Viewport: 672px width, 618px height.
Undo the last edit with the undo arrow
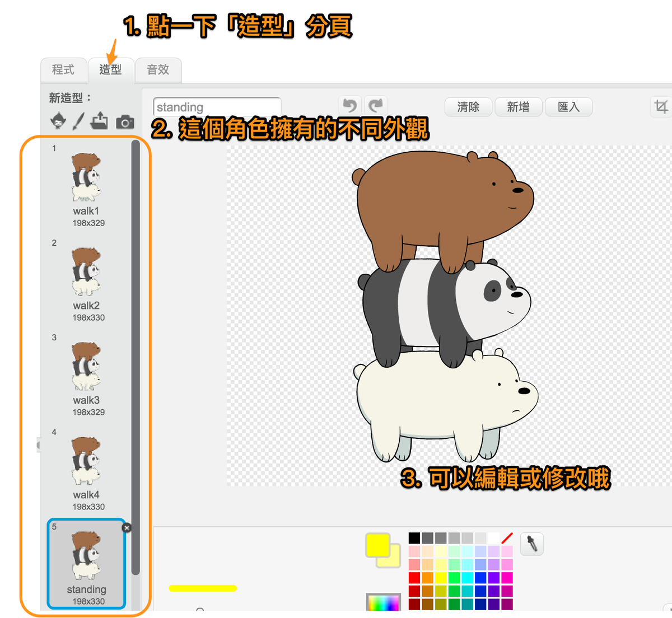[350, 105]
